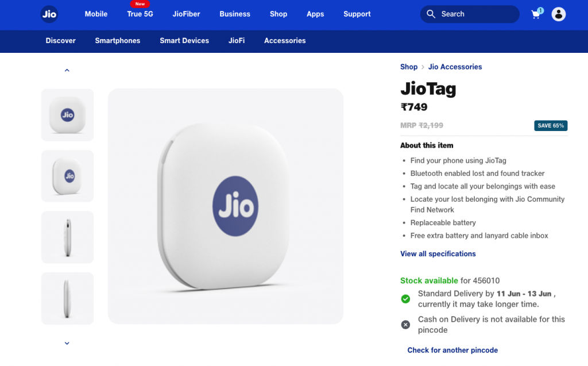Click Check for another pincode
The image size is (588, 366).
click(452, 350)
